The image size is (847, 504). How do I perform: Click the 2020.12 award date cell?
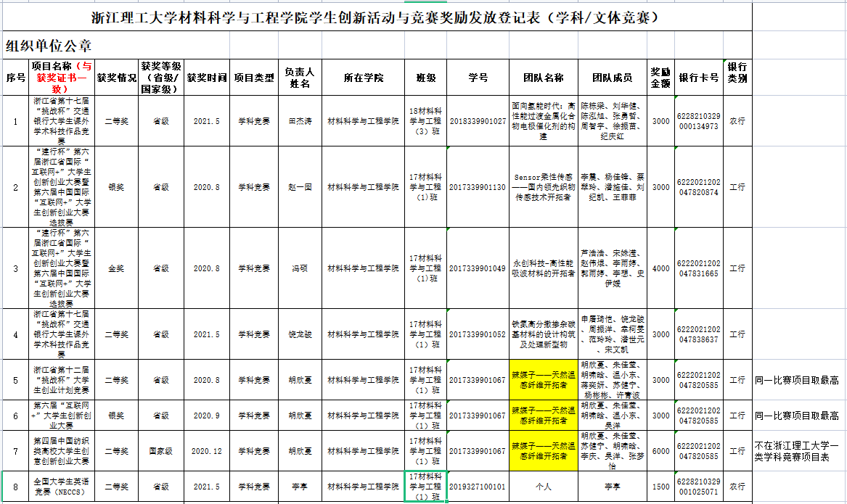206,450
